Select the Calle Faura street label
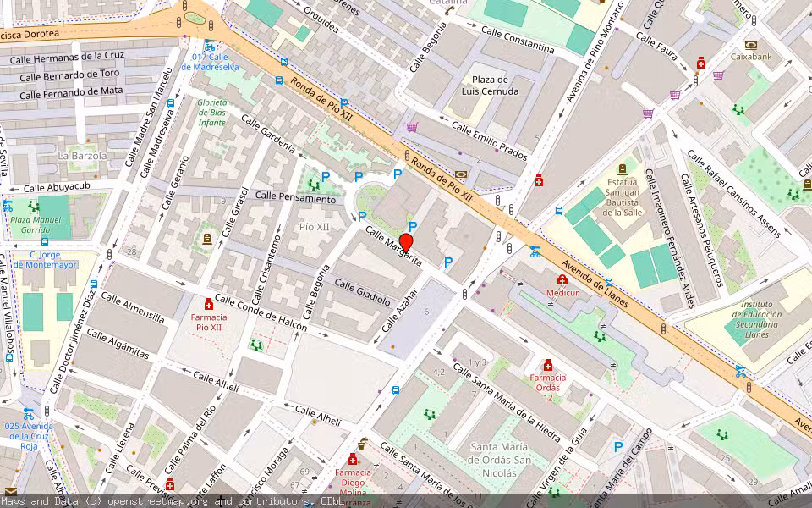The image size is (812, 508). coord(657,47)
